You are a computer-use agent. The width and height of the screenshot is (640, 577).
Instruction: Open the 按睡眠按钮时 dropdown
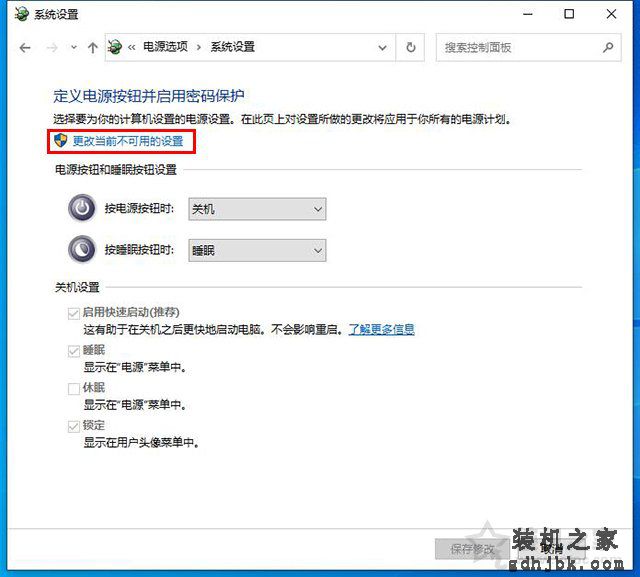257,250
